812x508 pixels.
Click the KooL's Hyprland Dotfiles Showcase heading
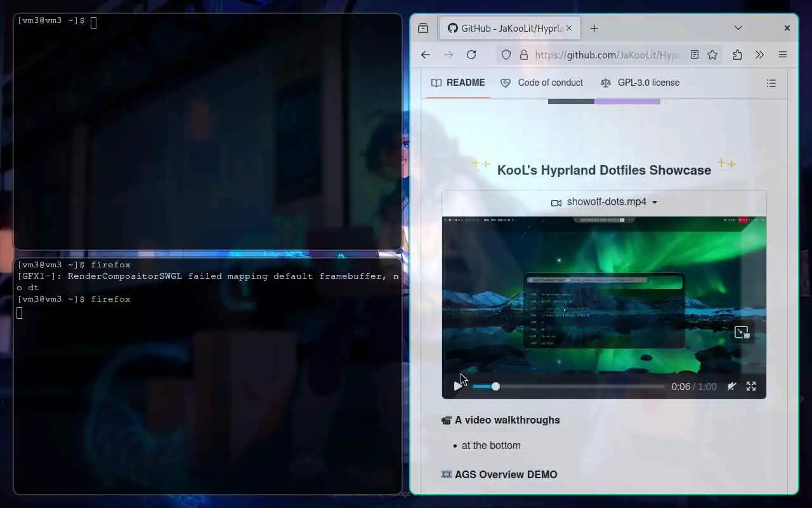click(x=604, y=170)
